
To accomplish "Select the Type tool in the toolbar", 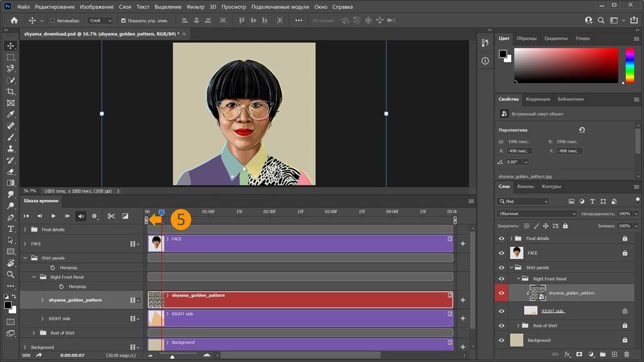I will tap(11, 229).
